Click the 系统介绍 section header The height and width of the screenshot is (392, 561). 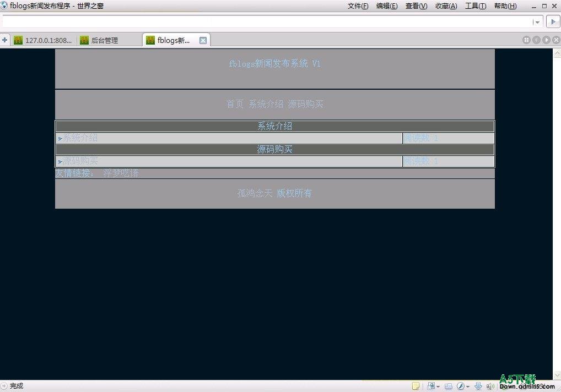click(x=275, y=126)
